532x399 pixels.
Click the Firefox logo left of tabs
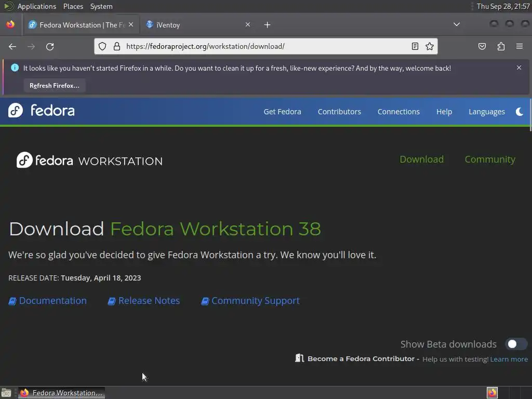(x=10, y=24)
